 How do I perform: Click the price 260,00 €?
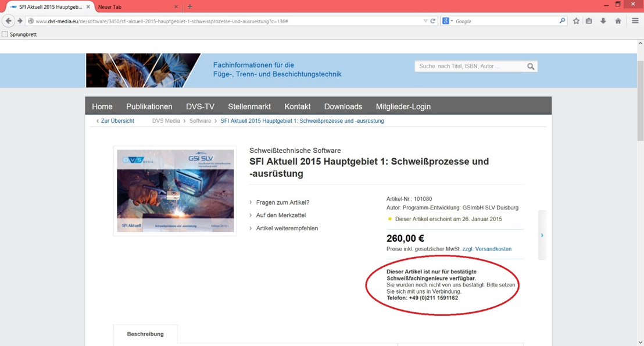[405, 238]
